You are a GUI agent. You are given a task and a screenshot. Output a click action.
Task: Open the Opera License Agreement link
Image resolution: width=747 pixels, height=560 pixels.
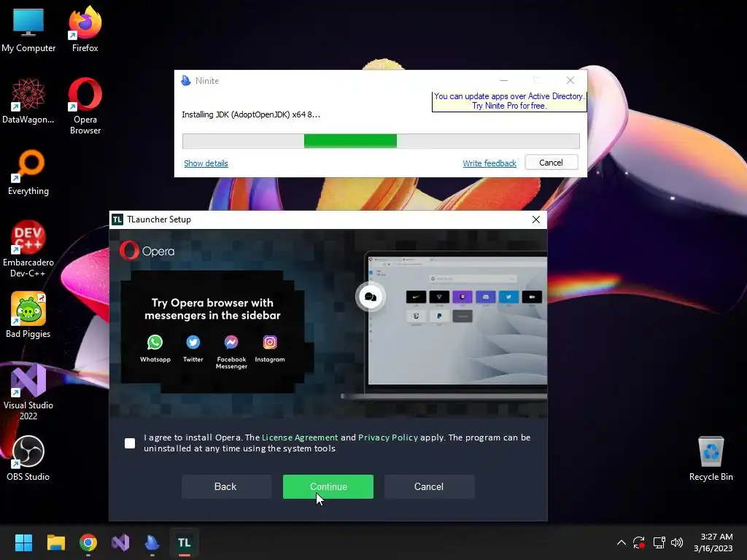(300, 437)
